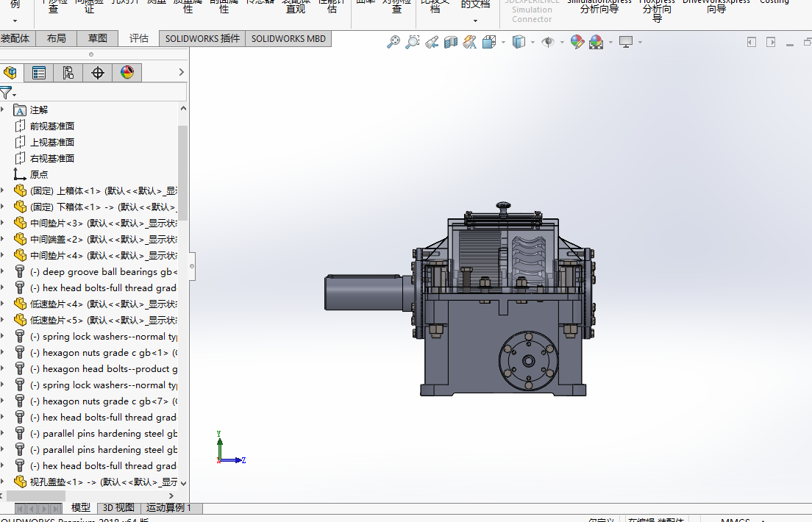This screenshot has height=522, width=812.
Task: Select the (固定) 上箱体<1> component
Action: click(96, 190)
